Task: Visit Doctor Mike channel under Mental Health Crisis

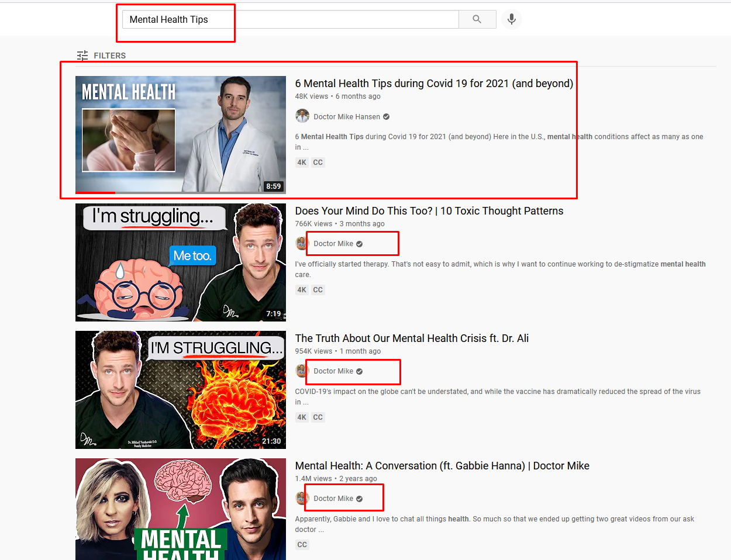Action: coord(333,371)
